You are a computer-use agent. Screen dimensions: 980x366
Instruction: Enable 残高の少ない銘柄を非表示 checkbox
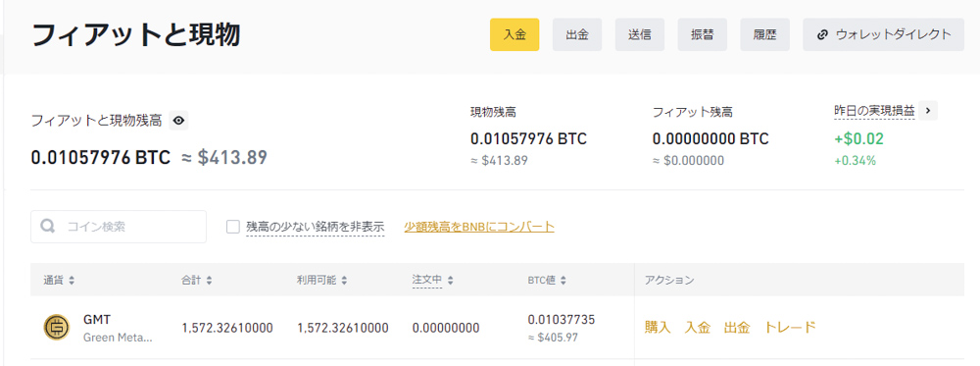(233, 227)
